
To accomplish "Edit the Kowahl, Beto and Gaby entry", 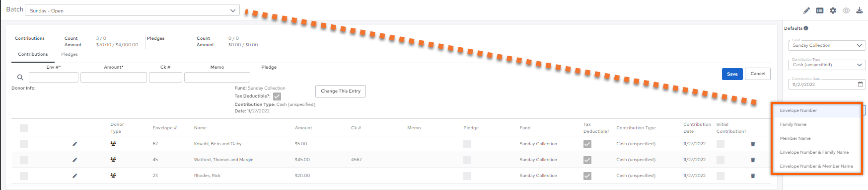I will point(75,144).
